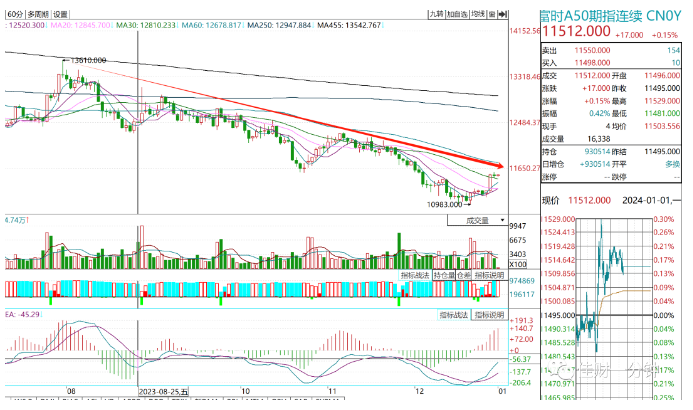Select the 持仓量 tab
The image size is (693, 410).
(x=444, y=275)
